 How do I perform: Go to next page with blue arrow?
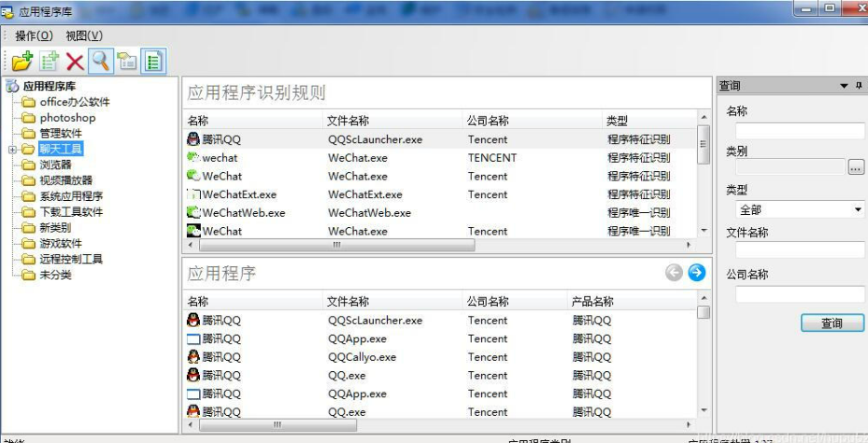click(696, 273)
